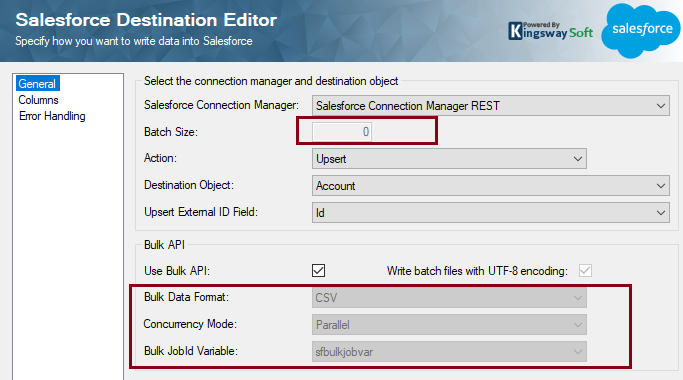This screenshot has width=683, height=380.
Task: Open Concurrency Mode dropdown showing Parallel
Action: [x=449, y=325]
